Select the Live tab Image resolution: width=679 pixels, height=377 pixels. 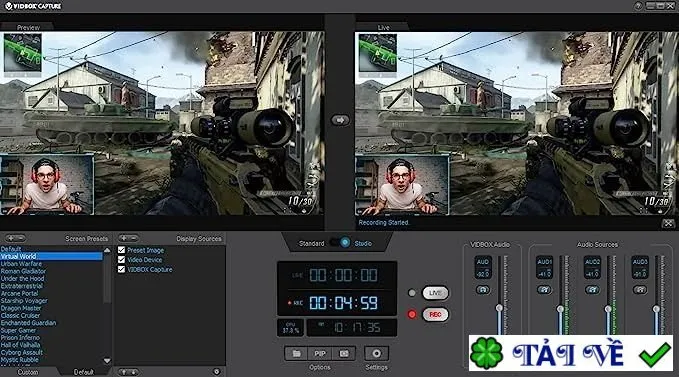point(383,27)
